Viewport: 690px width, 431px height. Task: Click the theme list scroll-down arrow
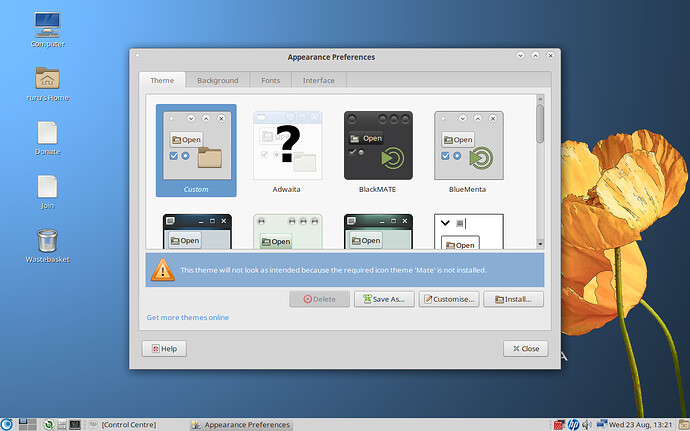[540, 244]
